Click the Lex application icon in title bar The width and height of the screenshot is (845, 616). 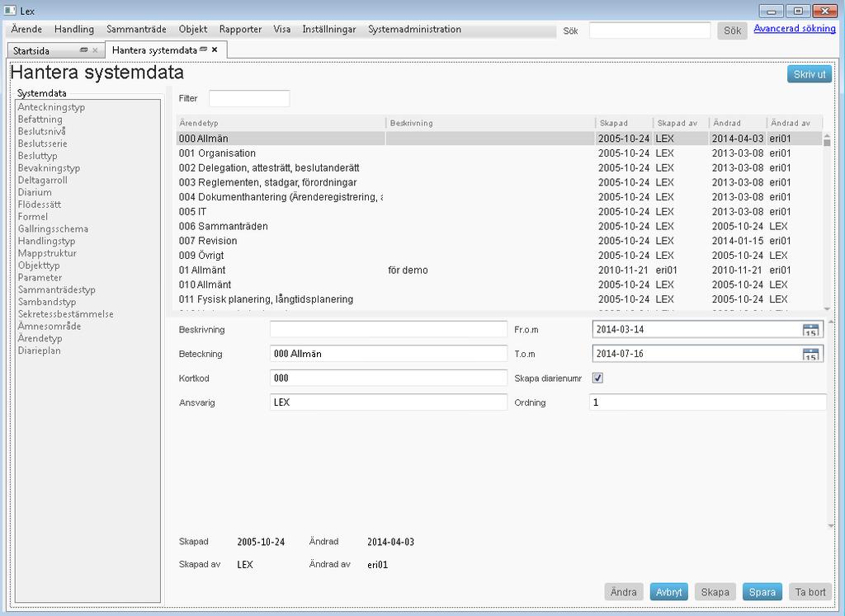(x=10, y=11)
